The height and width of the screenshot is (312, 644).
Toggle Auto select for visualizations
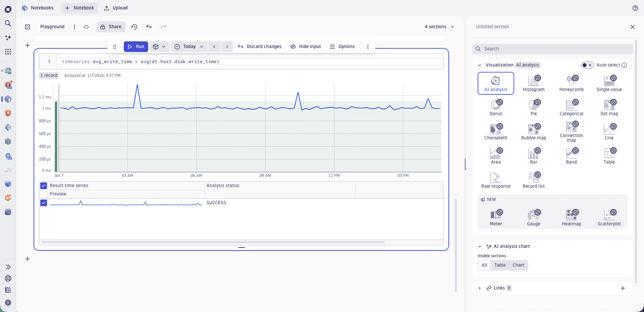(x=588, y=65)
